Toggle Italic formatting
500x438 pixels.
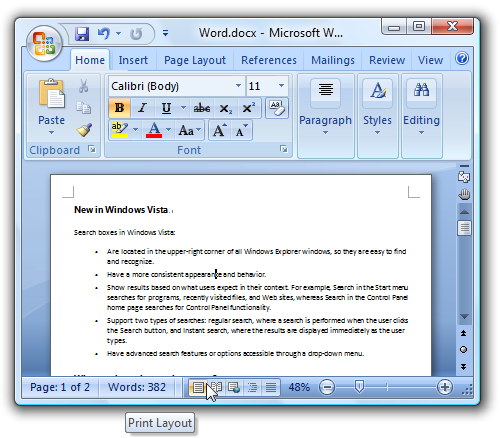[x=143, y=108]
